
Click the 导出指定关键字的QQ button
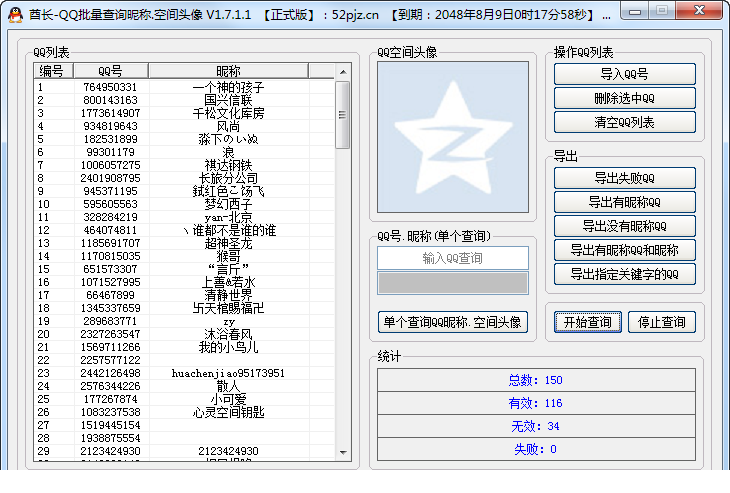coord(624,275)
